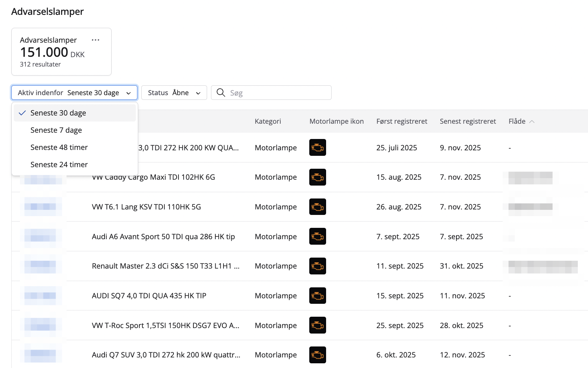The image size is (588, 368).
Task: Click into the Søg search field
Action: [x=278, y=93]
